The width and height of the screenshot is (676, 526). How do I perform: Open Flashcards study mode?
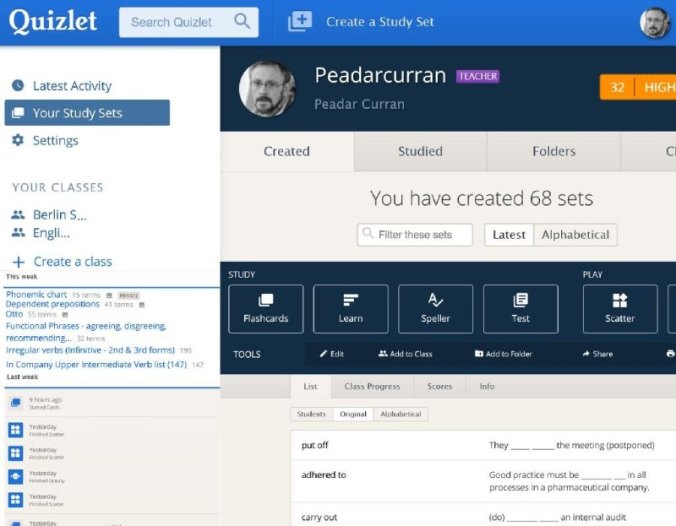(266, 309)
